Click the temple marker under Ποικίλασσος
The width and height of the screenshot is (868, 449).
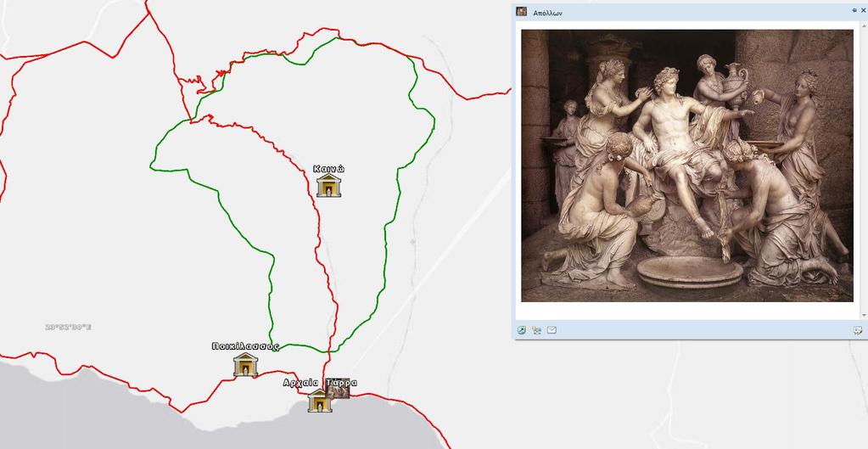[245, 364]
